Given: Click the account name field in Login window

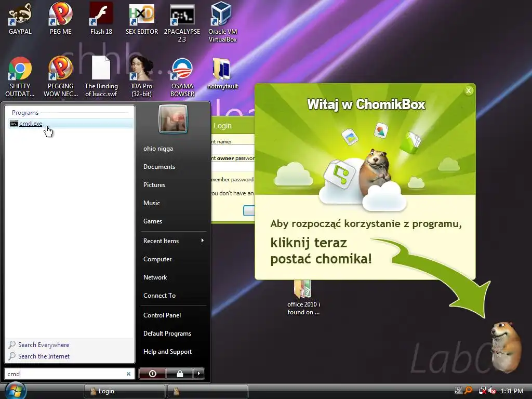Looking at the screenshot, I should coord(233,150).
